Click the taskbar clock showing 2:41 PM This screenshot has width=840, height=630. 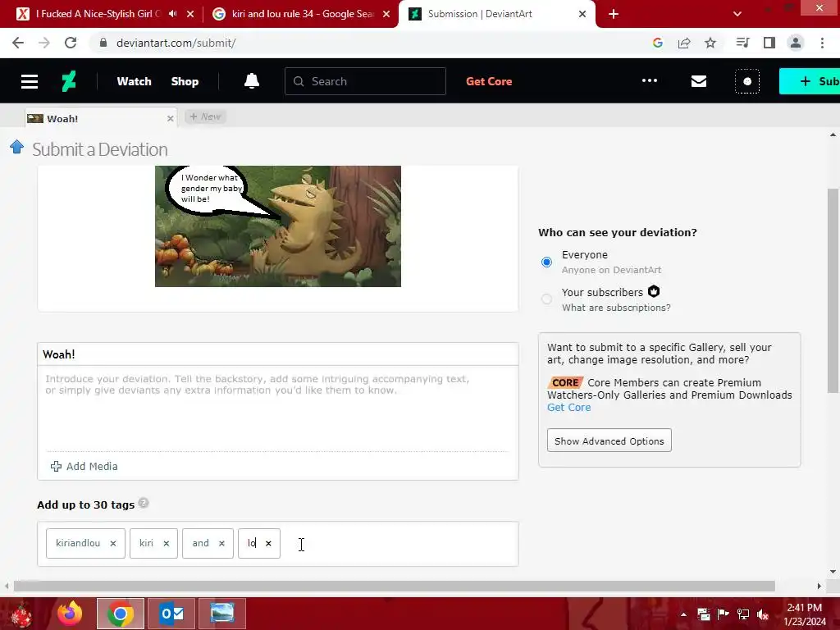[804, 614]
